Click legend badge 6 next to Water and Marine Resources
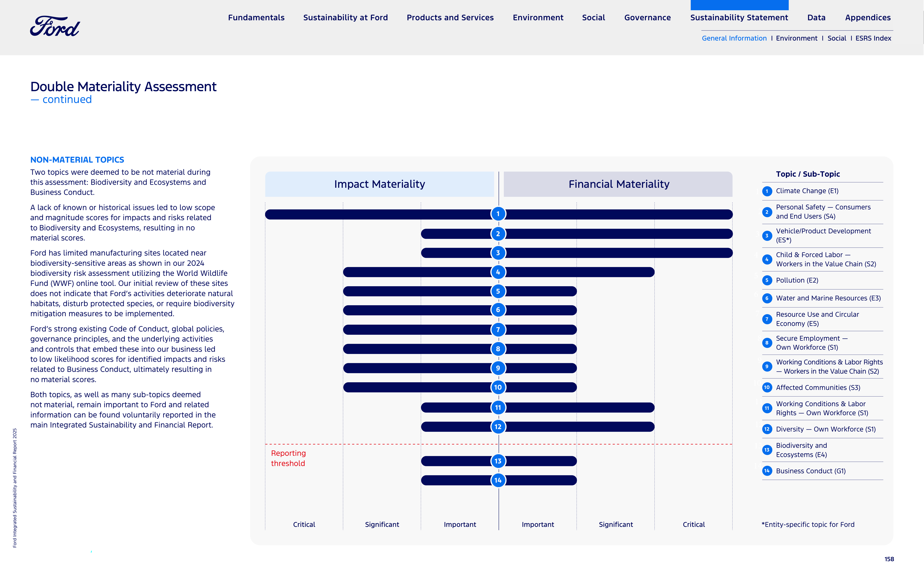 (x=767, y=298)
